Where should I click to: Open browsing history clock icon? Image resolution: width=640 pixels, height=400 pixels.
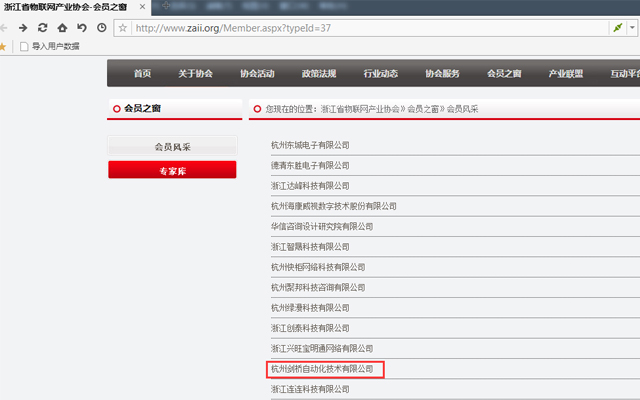pos(102,28)
